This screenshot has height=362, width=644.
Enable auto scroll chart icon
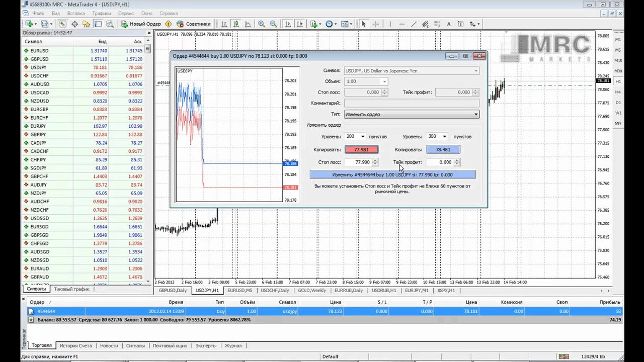287,24
